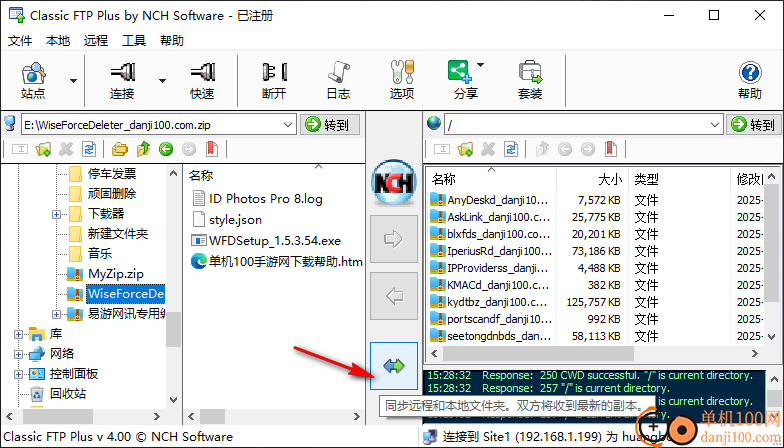
Task: Open the small dropdown arrow beside 分享
Action: tap(480, 65)
